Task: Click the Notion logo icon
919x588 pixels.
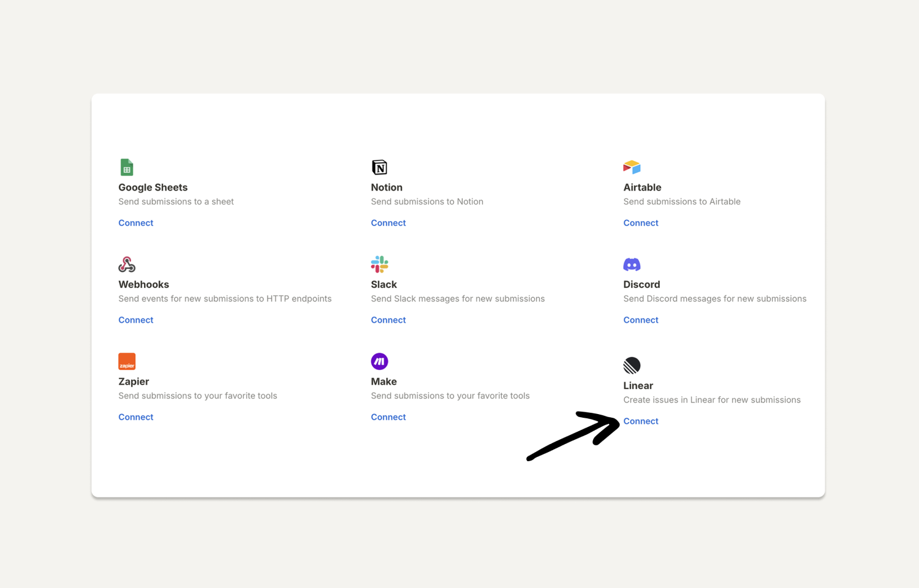Action: (379, 167)
